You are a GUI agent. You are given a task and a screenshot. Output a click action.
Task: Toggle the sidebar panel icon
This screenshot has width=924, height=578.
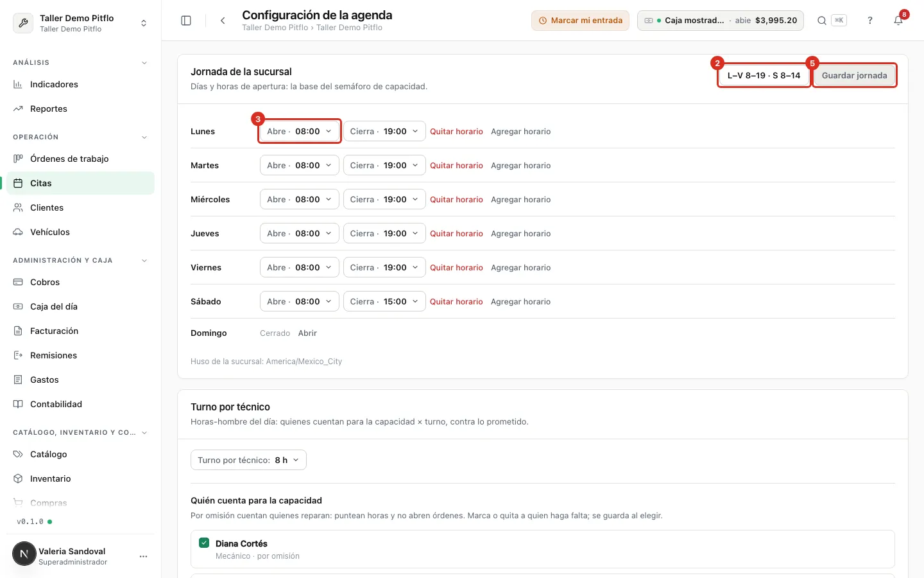[186, 21]
